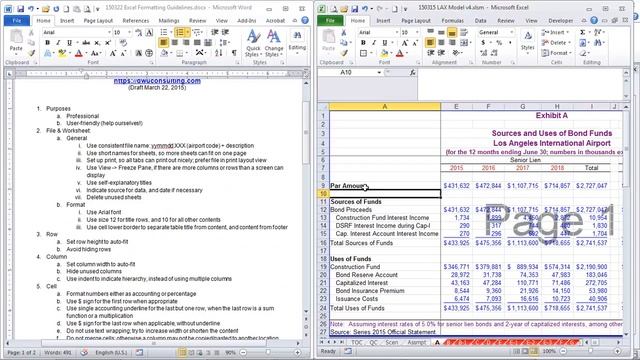Open the Developer tab in Excel
The width and height of the screenshot is (640, 360).
(x=560, y=20)
